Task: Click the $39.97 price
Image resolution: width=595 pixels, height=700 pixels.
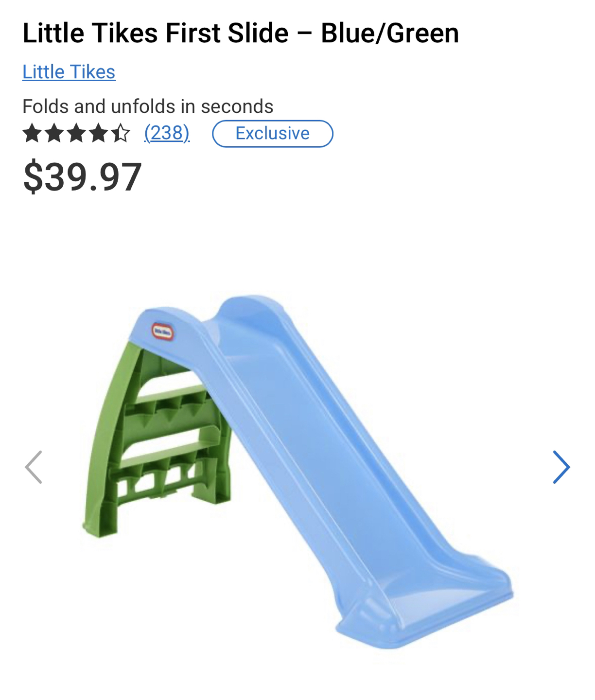Action: [x=82, y=177]
